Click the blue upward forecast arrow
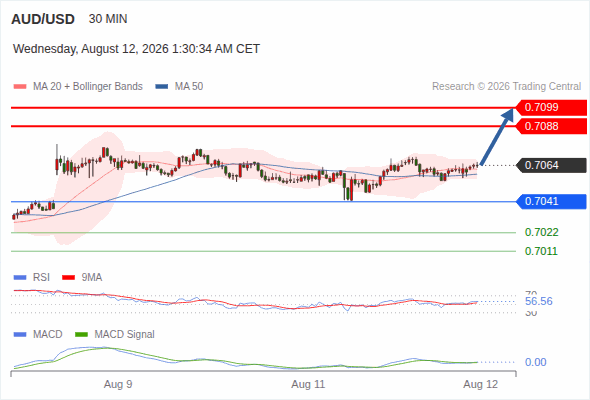 point(497,137)
